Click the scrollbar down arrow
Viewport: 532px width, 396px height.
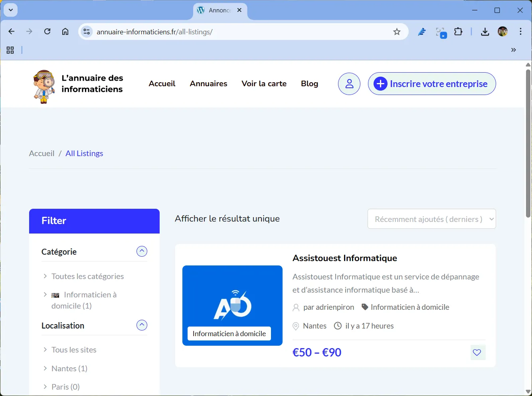tap(528, 392)
